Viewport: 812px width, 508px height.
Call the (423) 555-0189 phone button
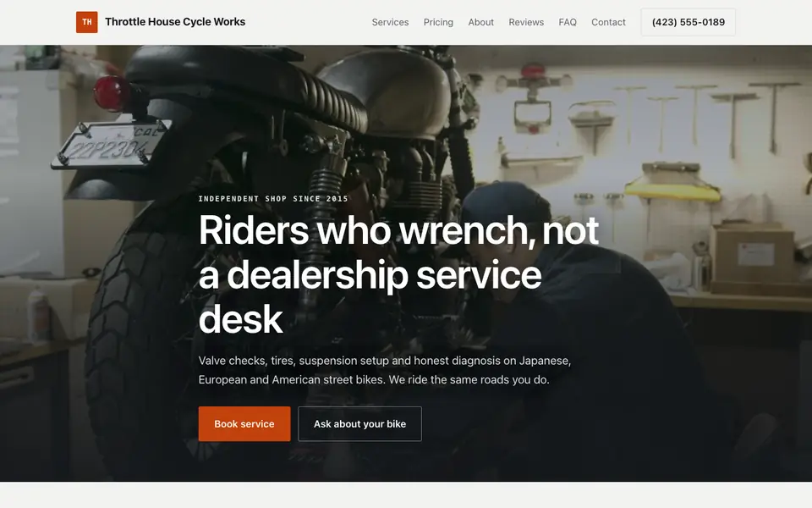(x=688, y=22)
